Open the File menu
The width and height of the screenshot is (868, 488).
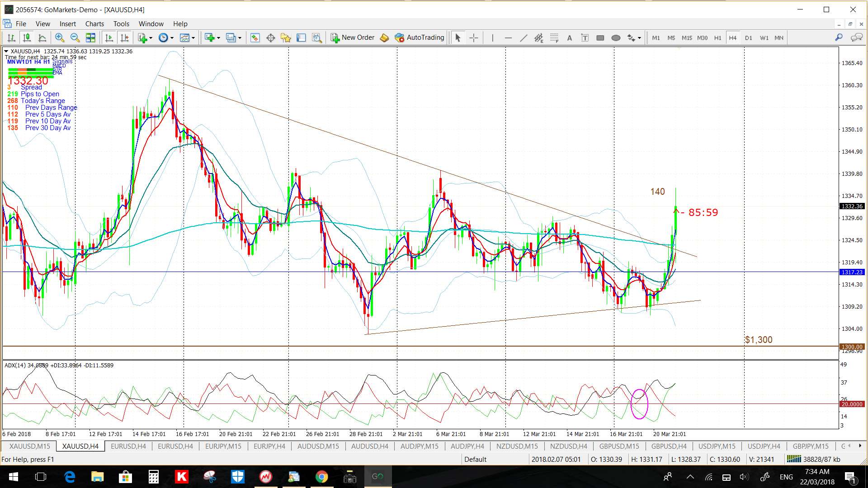(21, 24)
